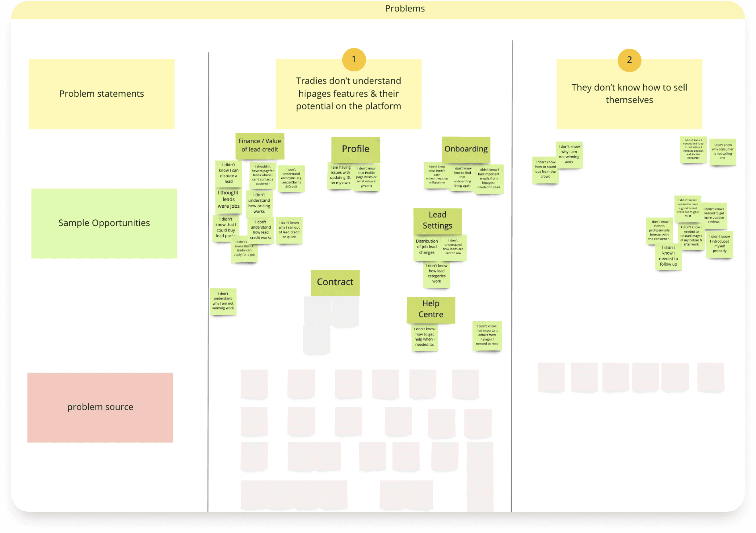This screenshot has height=533, width=756.
Task: Select the Problem statements yellow card
Action: (101, 94)
